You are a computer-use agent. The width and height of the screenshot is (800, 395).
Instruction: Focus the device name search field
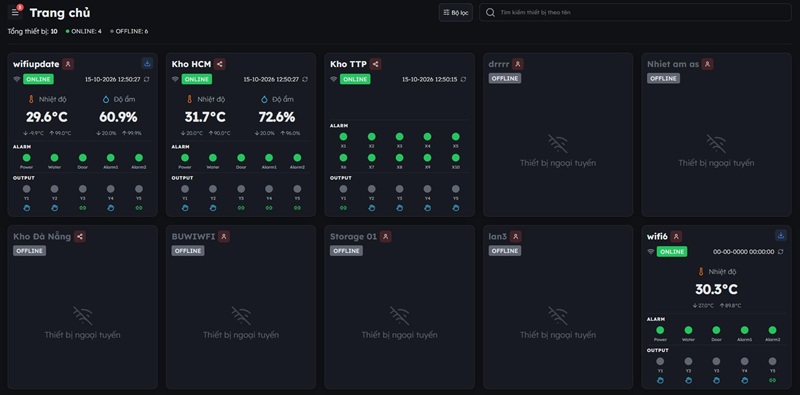coord(635,12)
